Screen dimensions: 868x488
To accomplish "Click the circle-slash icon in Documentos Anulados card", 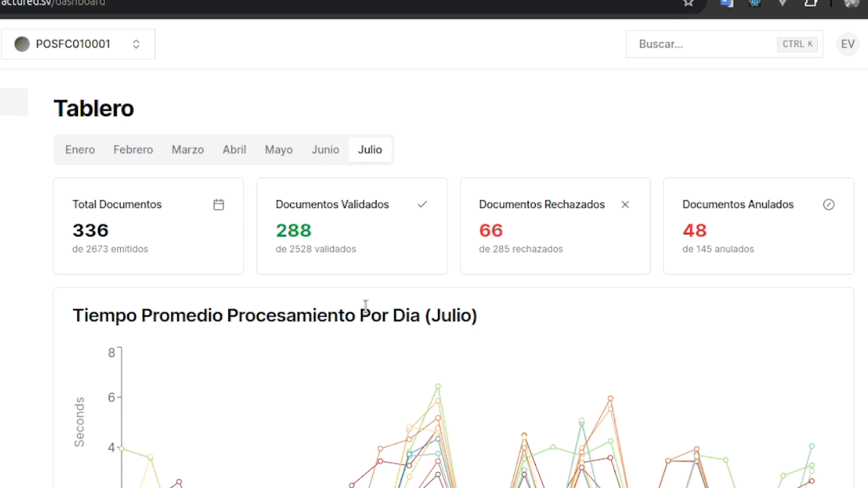I will (828, 204).
